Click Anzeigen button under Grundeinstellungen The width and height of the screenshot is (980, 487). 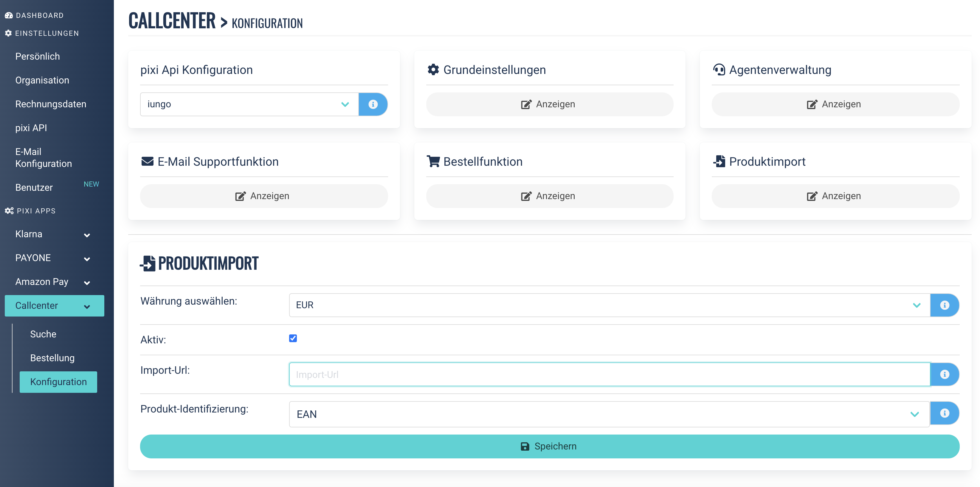tap(549, 104)
